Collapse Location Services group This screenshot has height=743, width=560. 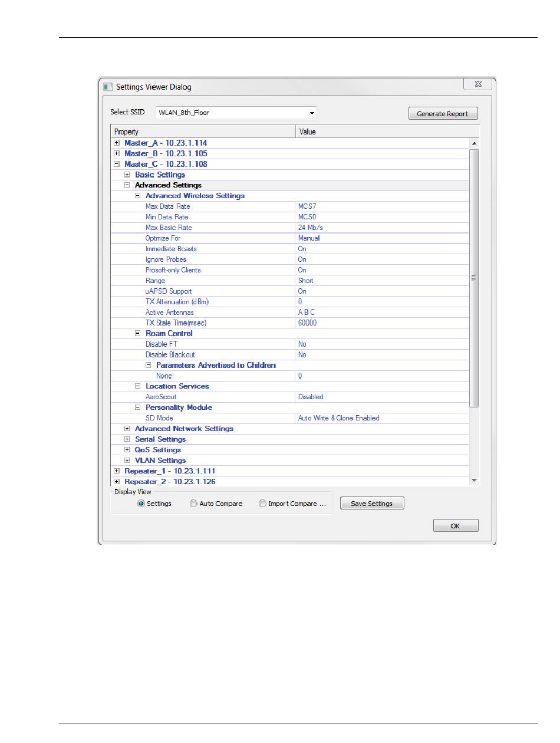point(138,386)
